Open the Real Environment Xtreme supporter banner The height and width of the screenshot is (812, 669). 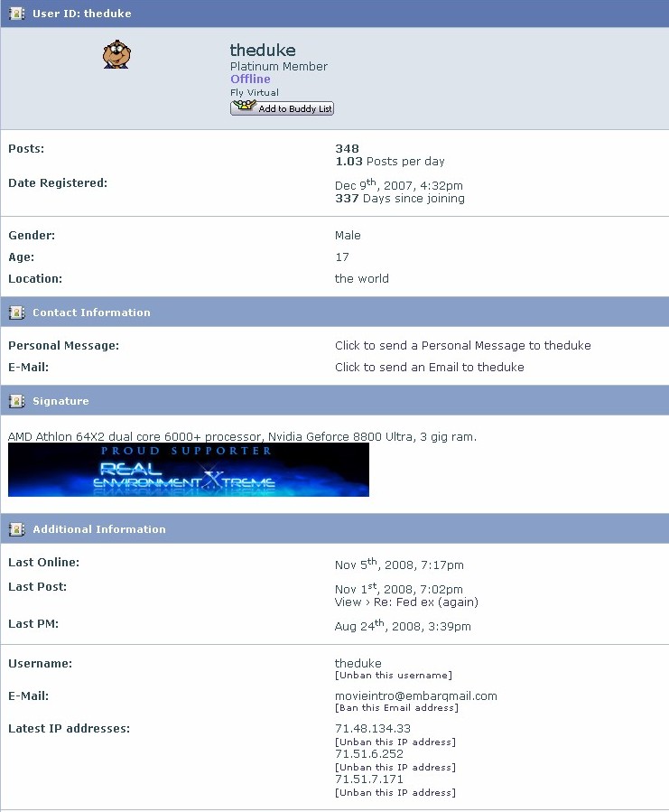click(x=189, y=470)
